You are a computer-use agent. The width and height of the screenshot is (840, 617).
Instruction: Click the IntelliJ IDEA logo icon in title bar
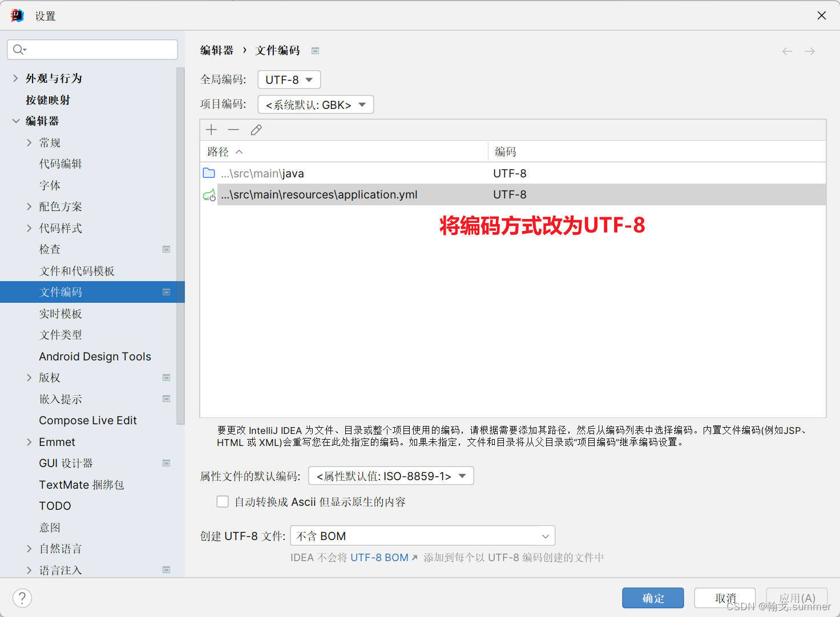(x=17, y=15)
